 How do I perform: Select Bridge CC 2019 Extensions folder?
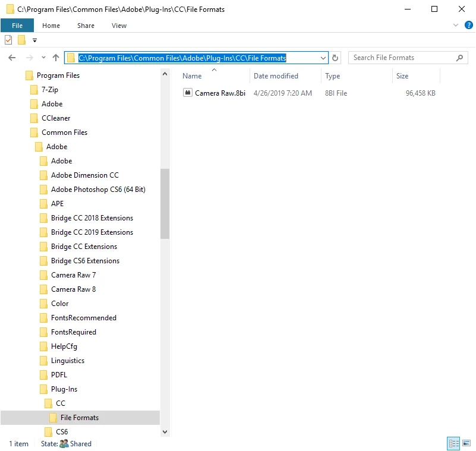[x=92, y=232]
